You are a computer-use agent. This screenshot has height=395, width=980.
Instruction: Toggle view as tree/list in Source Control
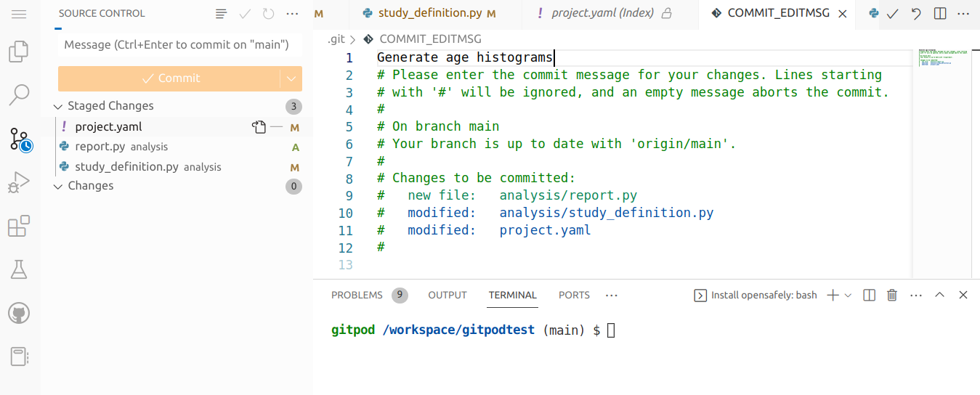[222, 14]
